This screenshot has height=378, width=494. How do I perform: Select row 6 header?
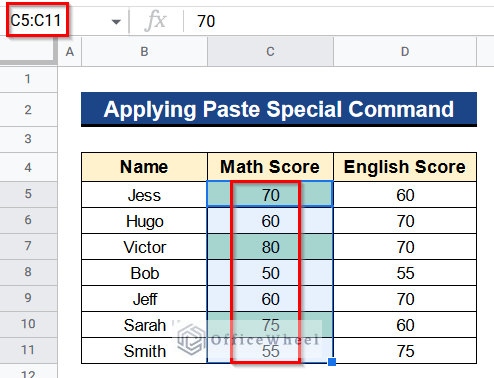(x=28, y=220)
